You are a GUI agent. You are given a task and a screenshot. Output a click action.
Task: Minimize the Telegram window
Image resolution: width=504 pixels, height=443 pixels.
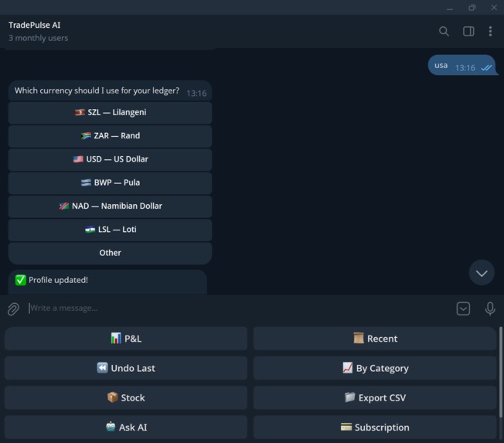450,8
